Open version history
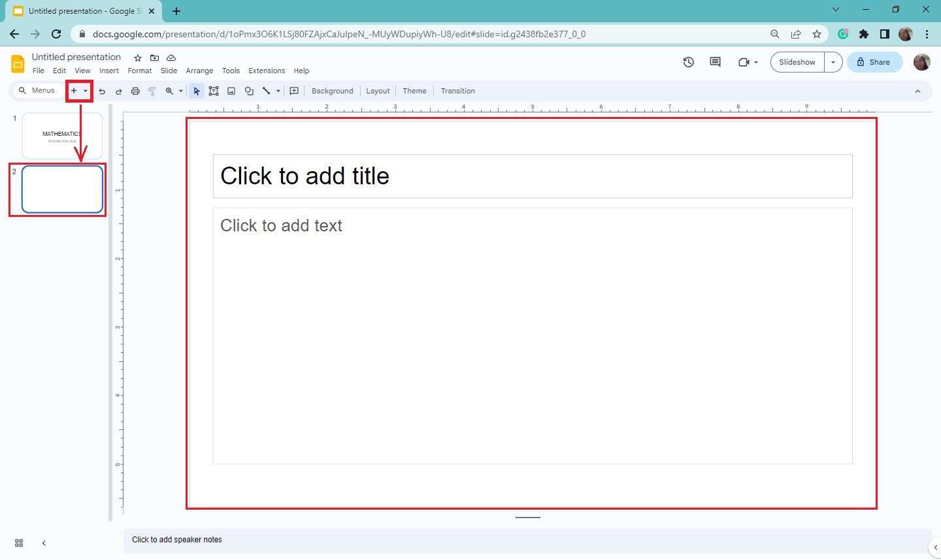The height and width of the screenshot is (560, 941). pyautogui.click(x=688, y=62)
